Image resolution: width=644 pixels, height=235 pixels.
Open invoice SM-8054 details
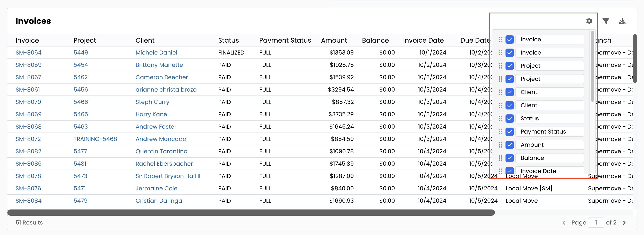(x=28, y=53)
